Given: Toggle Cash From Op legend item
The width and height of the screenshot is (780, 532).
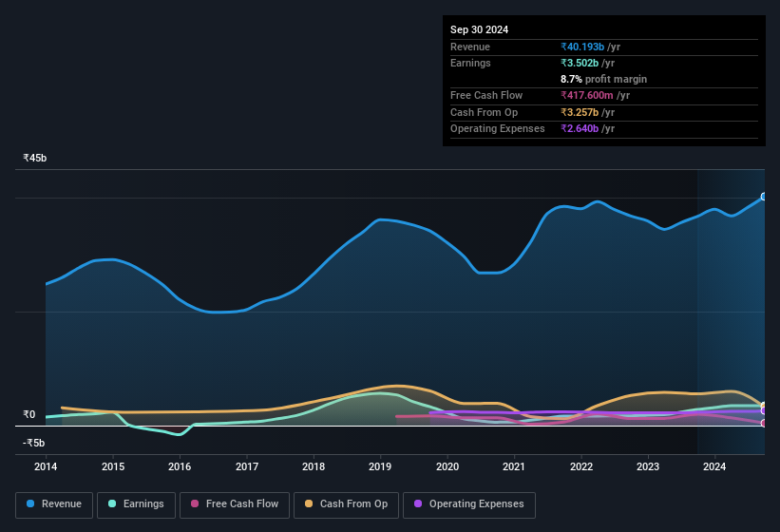Looking at the screenshot, I should pos(346,504).
